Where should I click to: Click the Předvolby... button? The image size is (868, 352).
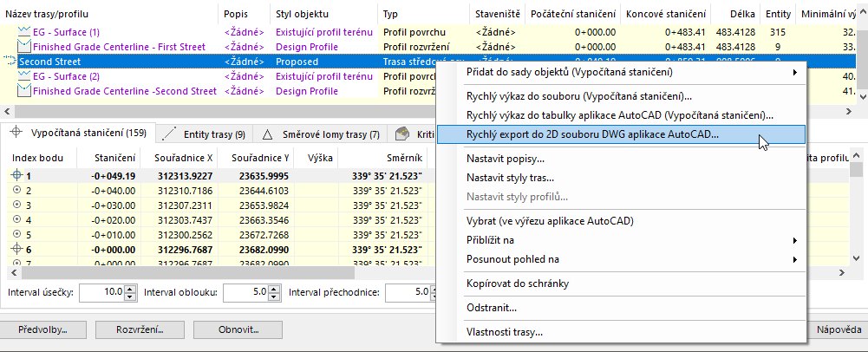[x=42, y=329]
